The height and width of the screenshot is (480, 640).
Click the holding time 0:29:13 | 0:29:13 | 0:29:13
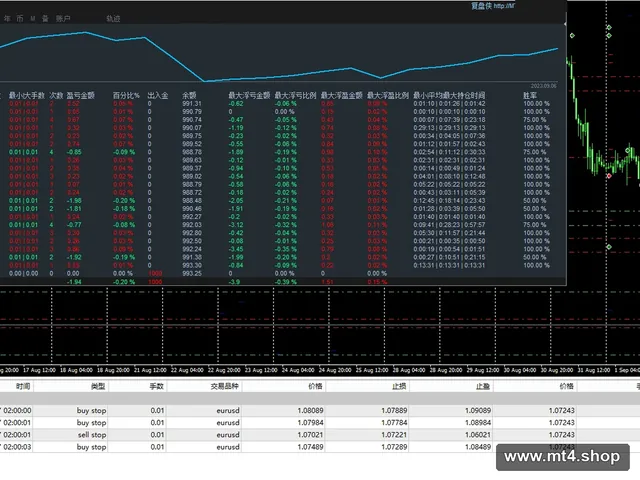(x=449, y=128)
